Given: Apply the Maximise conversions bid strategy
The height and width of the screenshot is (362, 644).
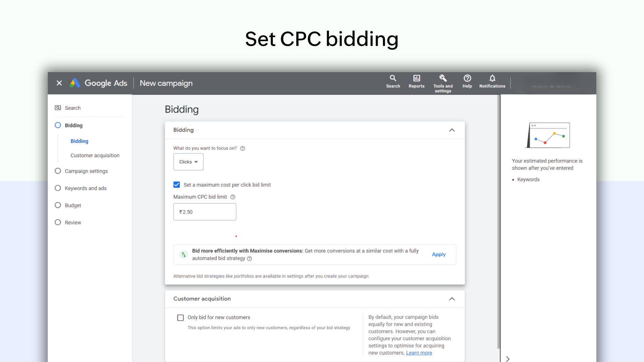Looking at the screenshot, I should pos(439,254).
